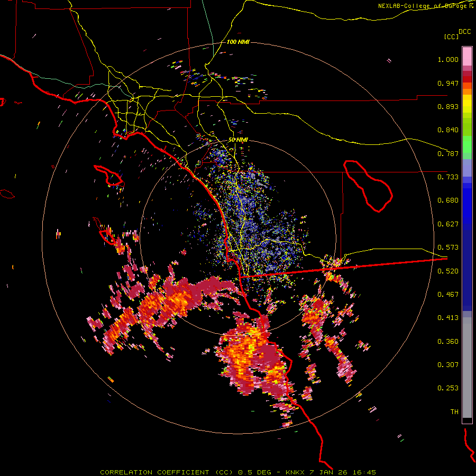Viewport: 476px width, 476px height.
Task: Click the 0.520 scale label
Action: coord(448,271)
